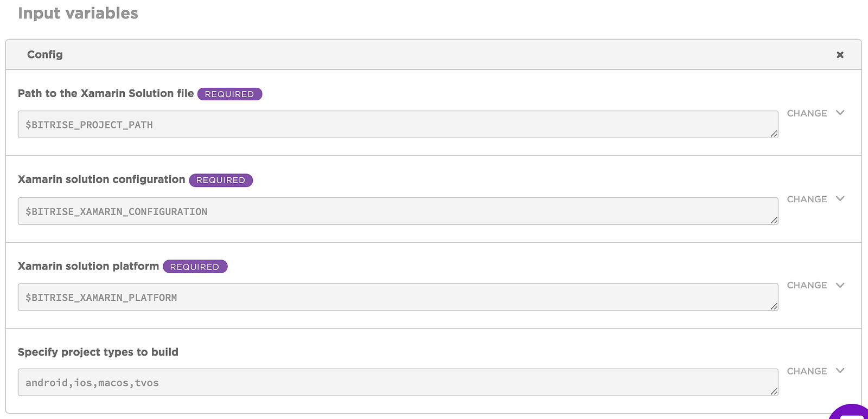The height and width of the screenshot is (419, 868).
Task: Click CHANGE for project types to build
Action: (x=807, y=371)
